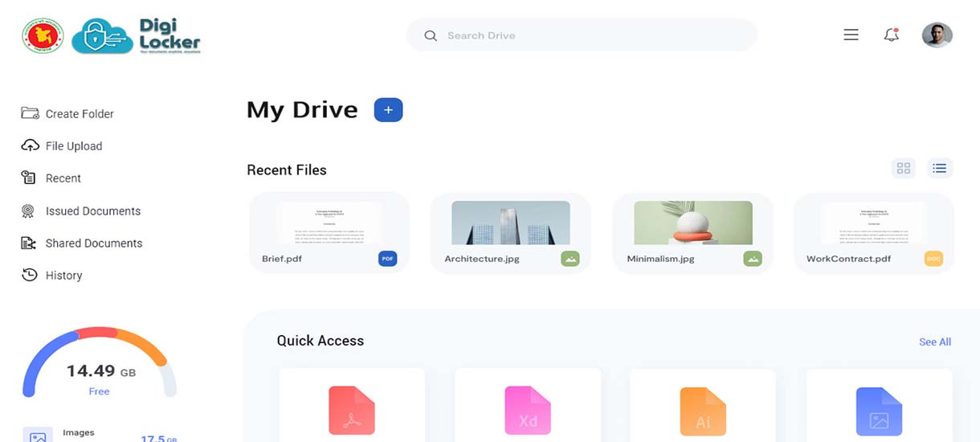Click the blue plus add button
Image resolution: width=980 pixels, height=442 pixels.
pos(388,110)
